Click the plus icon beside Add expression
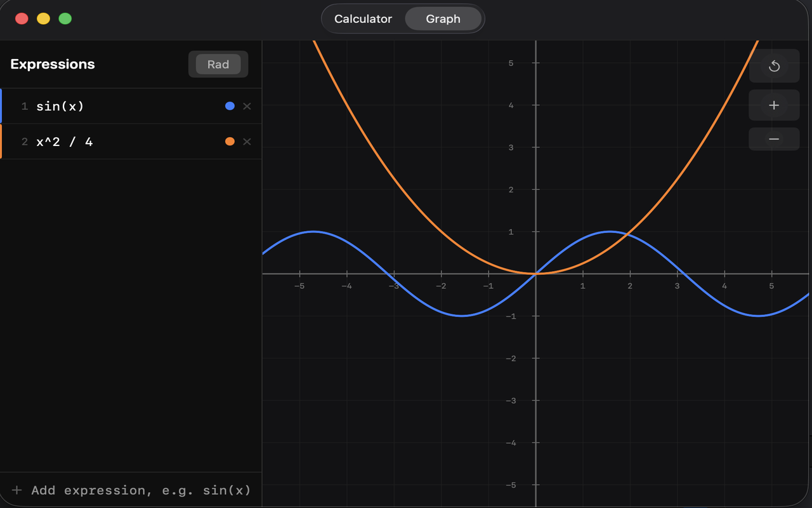This screenshot has width=812, height=508. point(17,490)
